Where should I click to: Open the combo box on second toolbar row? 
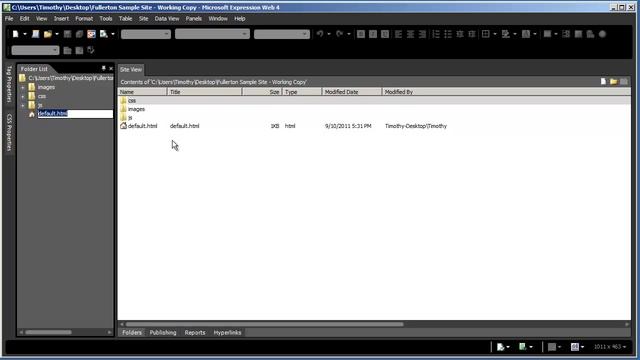click(x=35, y=50)
